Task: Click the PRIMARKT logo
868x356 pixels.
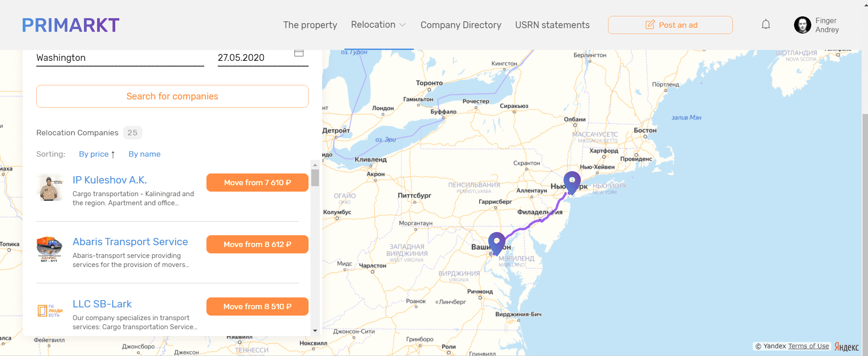Action: [x=71, y=25]
